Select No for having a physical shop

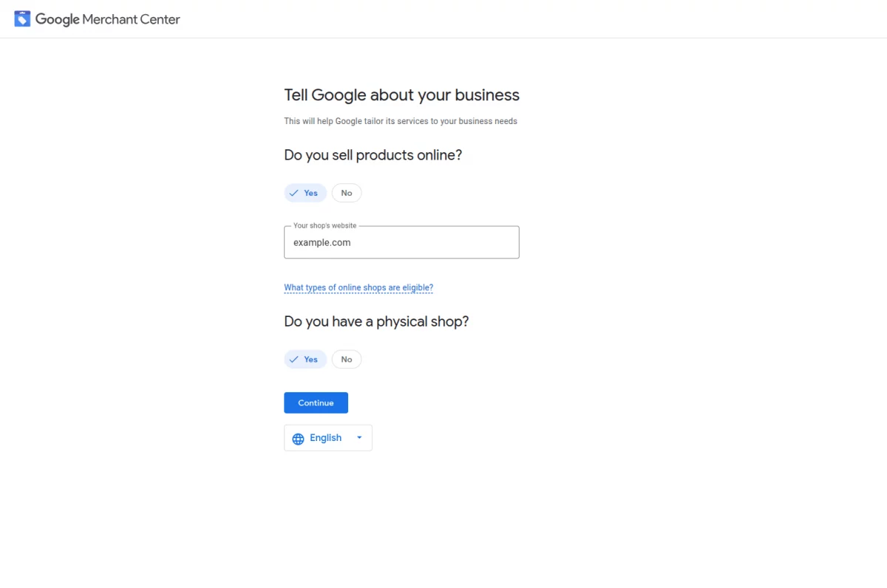pos(346,359)
